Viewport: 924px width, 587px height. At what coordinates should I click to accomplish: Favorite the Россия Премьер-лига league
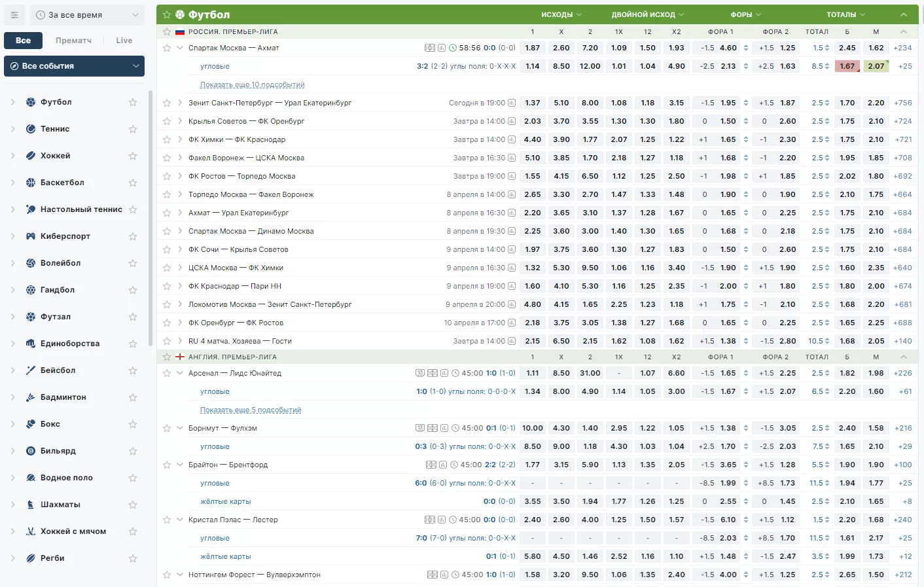(167, 31)
